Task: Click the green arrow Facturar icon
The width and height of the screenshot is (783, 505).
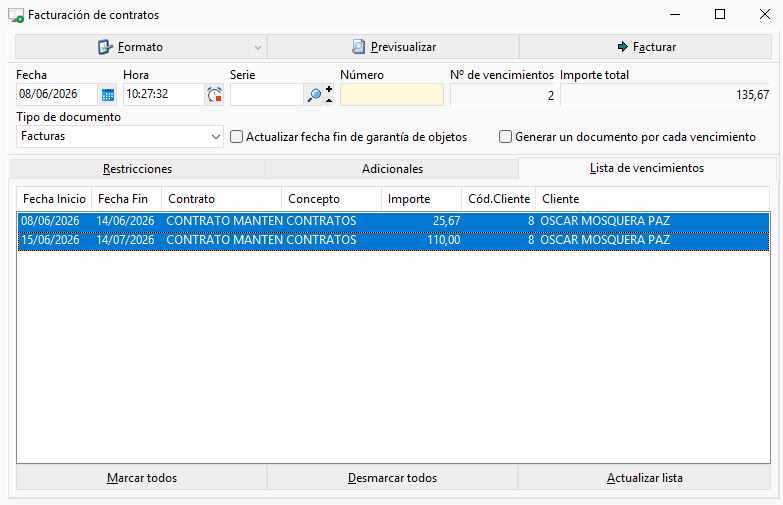Action: pos(622,47)
